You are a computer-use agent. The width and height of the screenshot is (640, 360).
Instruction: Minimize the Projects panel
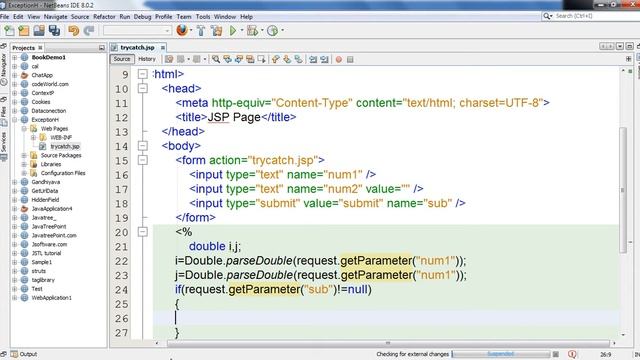[102, 48]
